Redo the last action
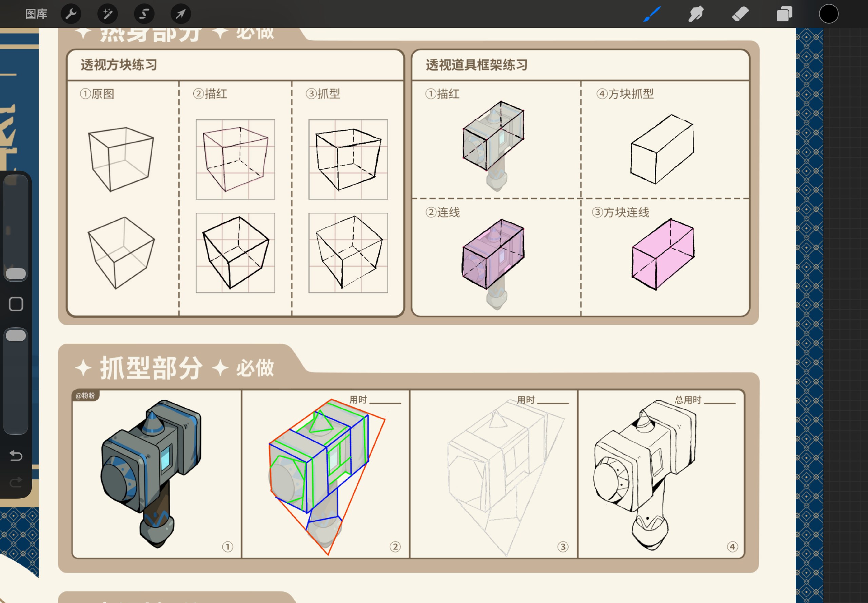This screenshot has width=868, height=603. 16,482
